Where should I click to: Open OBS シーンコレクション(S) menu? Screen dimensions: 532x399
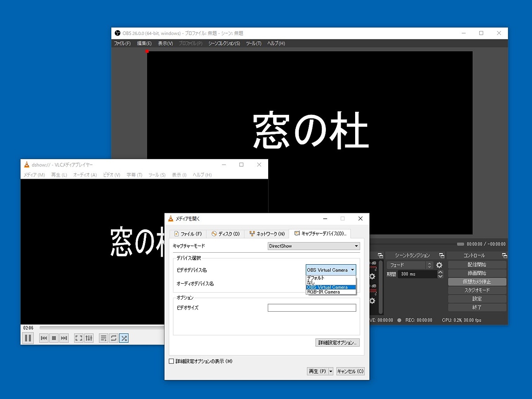pos(224,43)
